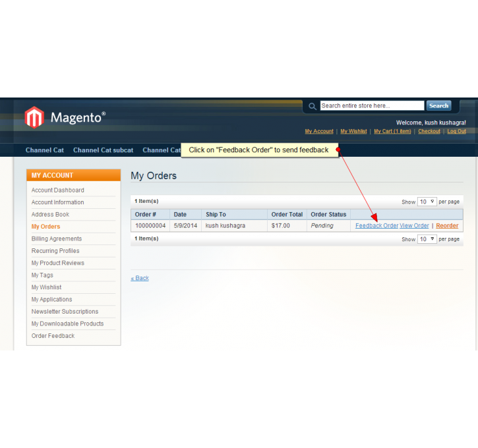
Task: Click the Order Status column header
Action: point(328,214)
